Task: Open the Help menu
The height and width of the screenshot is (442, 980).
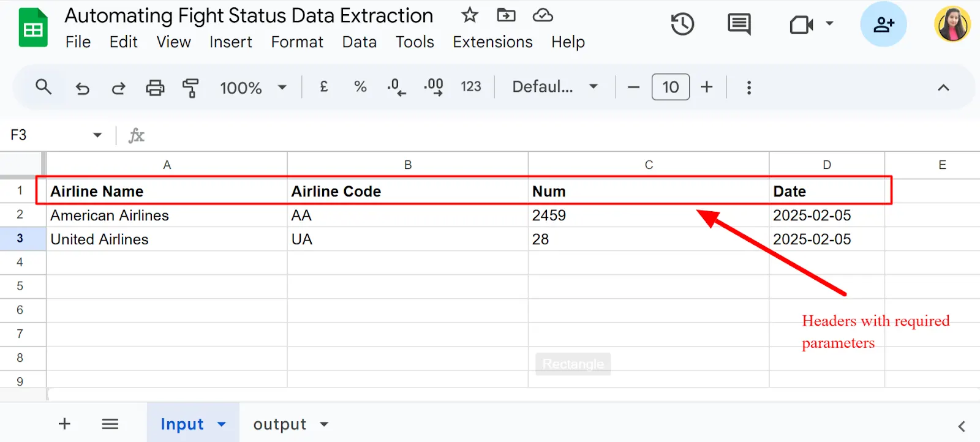Action: (568, 42)
